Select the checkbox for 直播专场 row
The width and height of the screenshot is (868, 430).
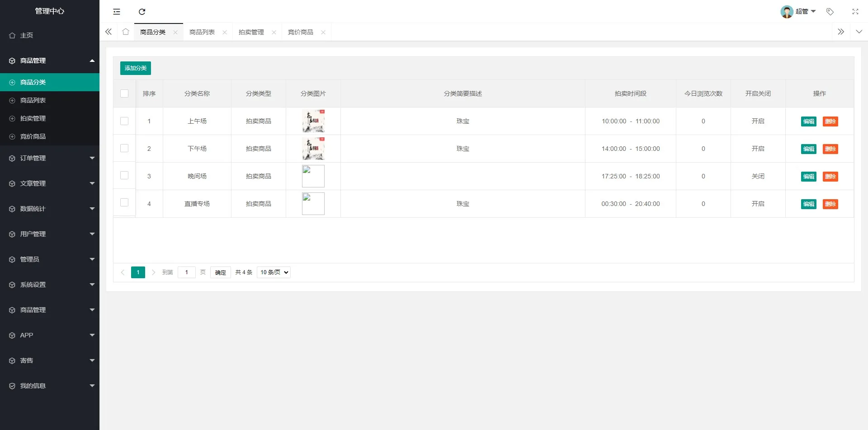pos(124,203)
